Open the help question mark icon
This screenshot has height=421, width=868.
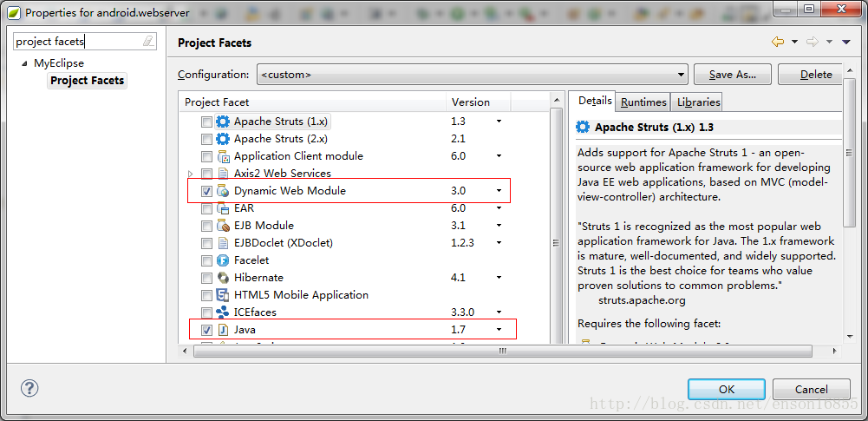(29, 388)
